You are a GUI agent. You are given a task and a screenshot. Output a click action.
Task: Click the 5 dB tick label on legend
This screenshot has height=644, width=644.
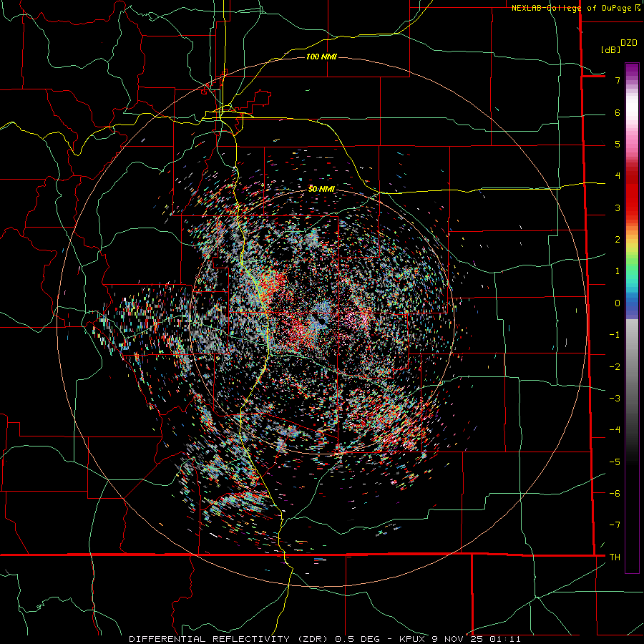pos(618,144)
